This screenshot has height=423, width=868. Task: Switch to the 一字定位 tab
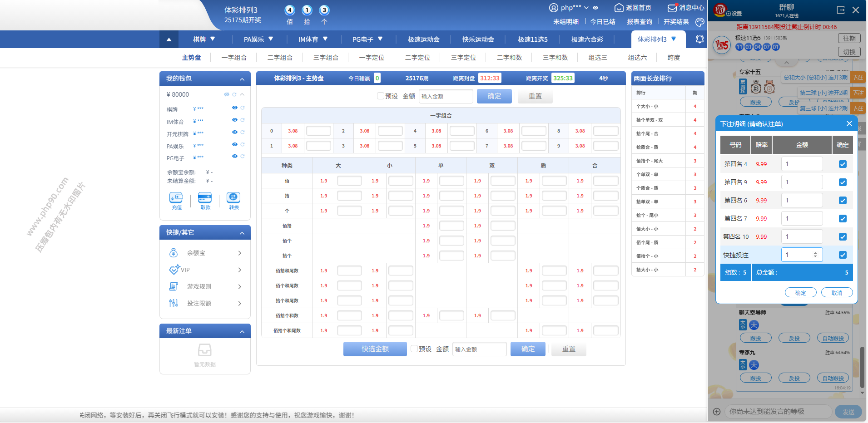pos(372,58)
